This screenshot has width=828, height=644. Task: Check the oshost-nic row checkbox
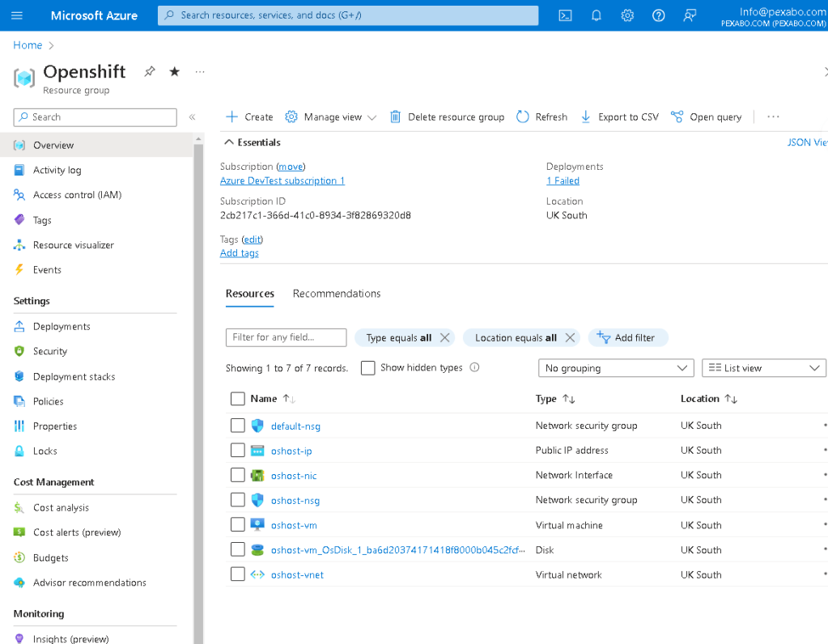coord(238,475)
